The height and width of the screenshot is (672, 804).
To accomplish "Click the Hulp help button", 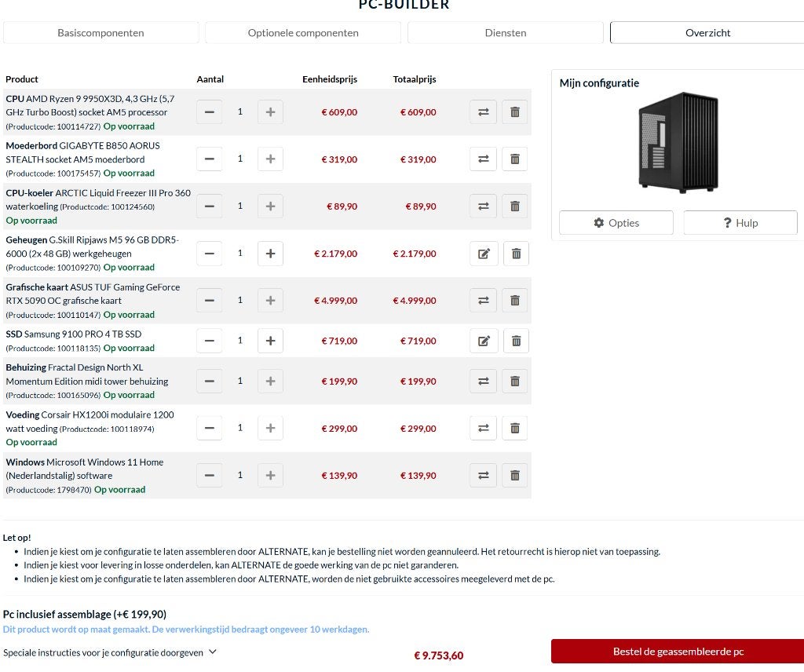I will coord(740,223).
